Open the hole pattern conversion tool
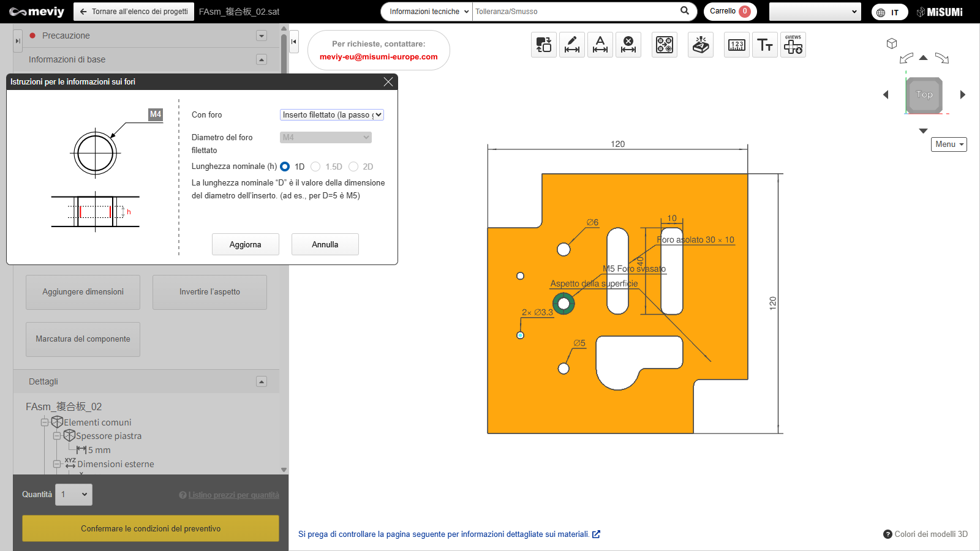This screenshot has height=551, width=980. (x=665, y=45)
